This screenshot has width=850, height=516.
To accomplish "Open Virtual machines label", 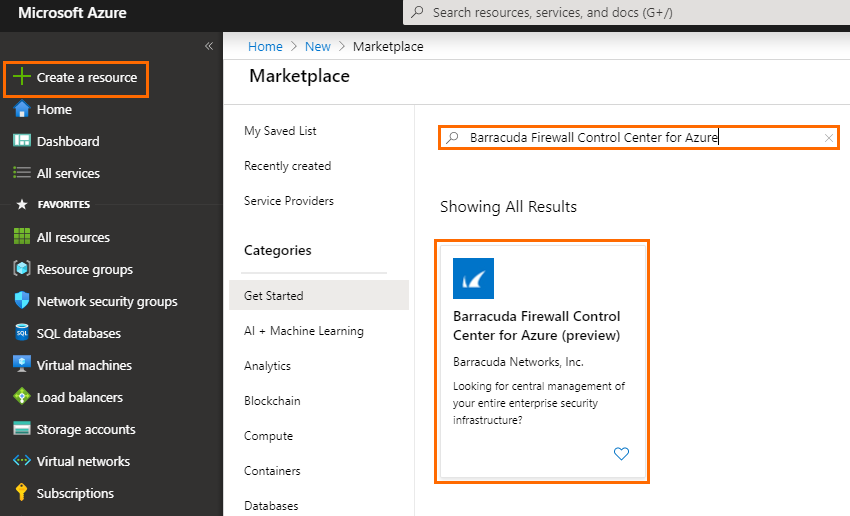I will pos(84,365).
